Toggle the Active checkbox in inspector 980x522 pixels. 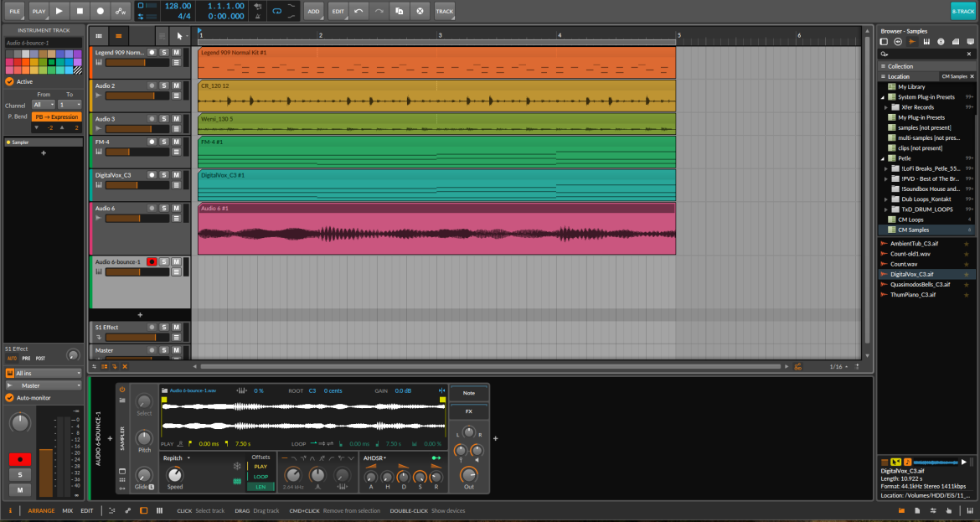point(9,81)
